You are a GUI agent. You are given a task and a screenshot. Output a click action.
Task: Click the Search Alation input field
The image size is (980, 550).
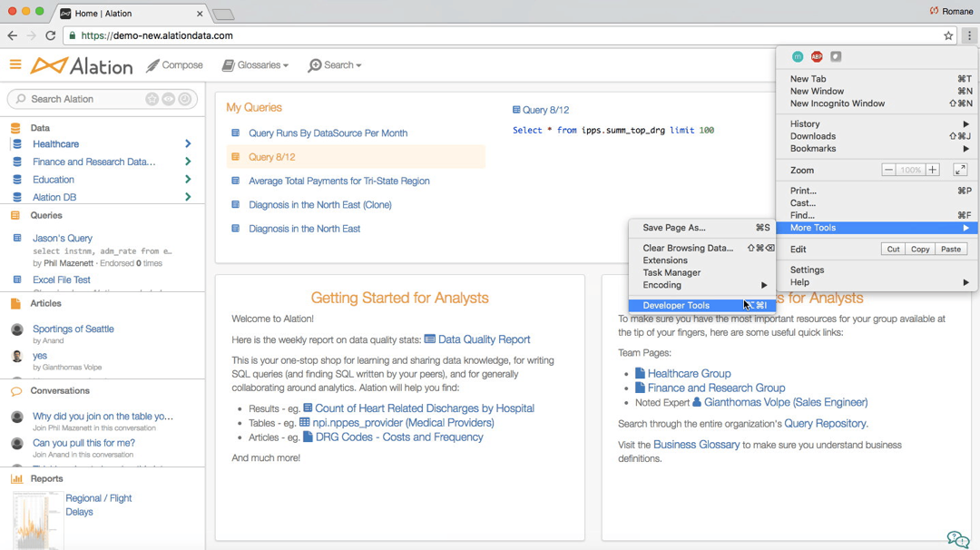[x=103, y=99]
